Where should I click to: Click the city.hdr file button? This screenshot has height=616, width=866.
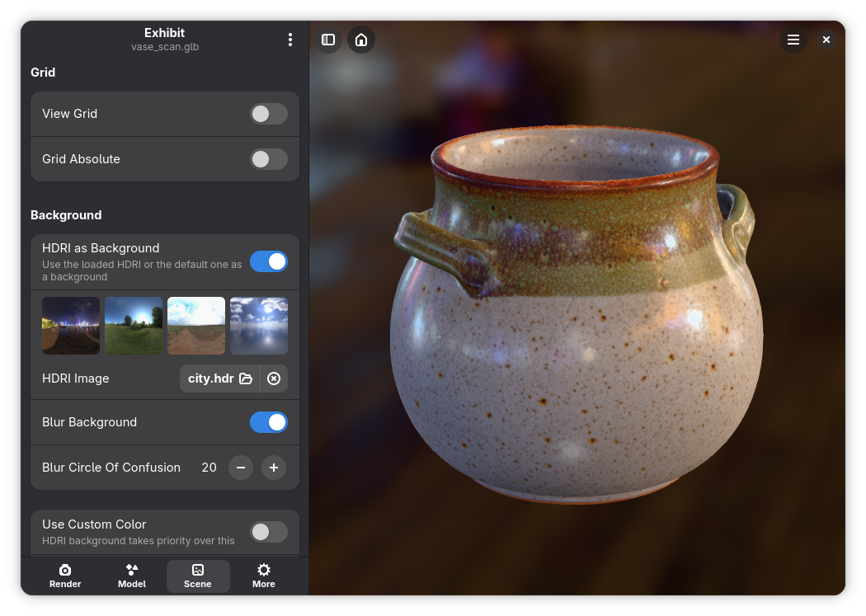pos(220,379)
